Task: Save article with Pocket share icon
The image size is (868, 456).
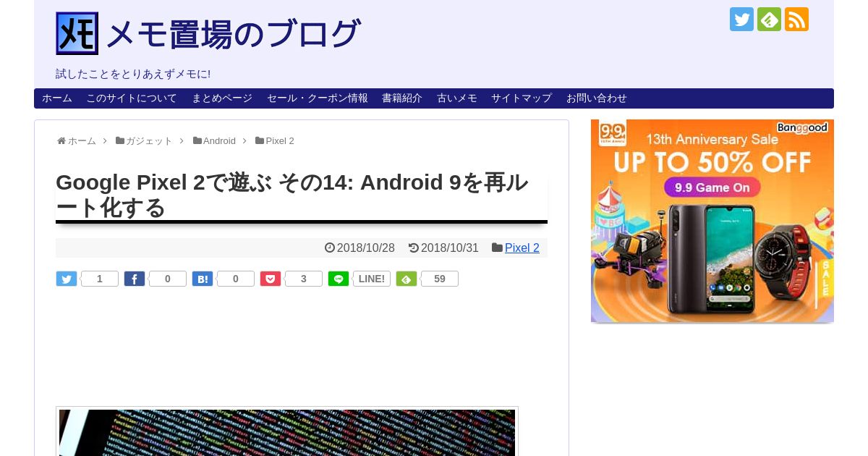Action: (x=271, y=279)
